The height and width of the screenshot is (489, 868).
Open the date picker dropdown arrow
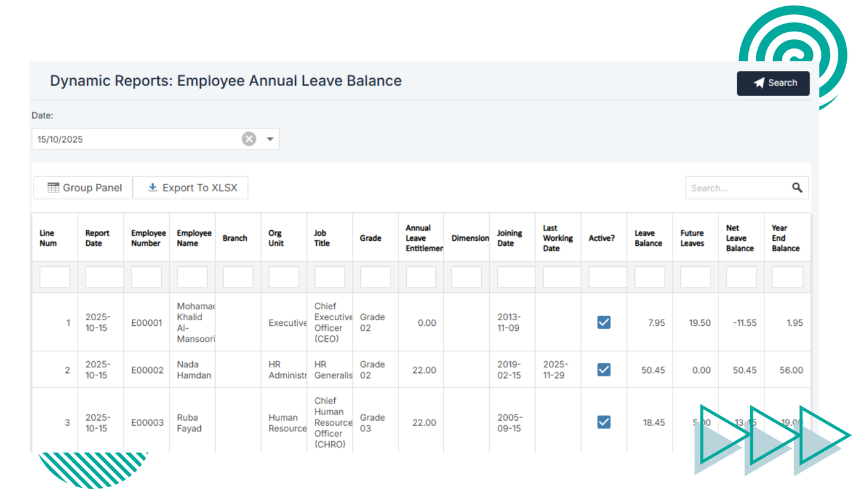[270, 139]
